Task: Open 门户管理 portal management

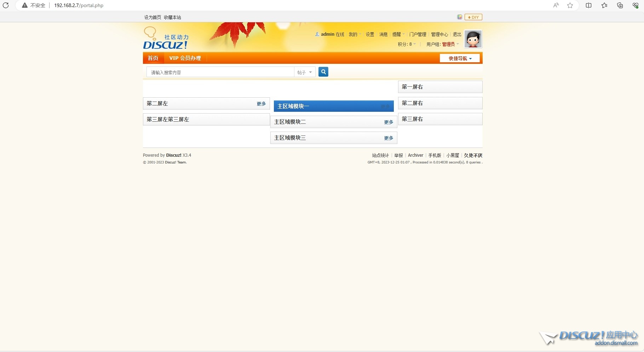Action: point(418,34)
